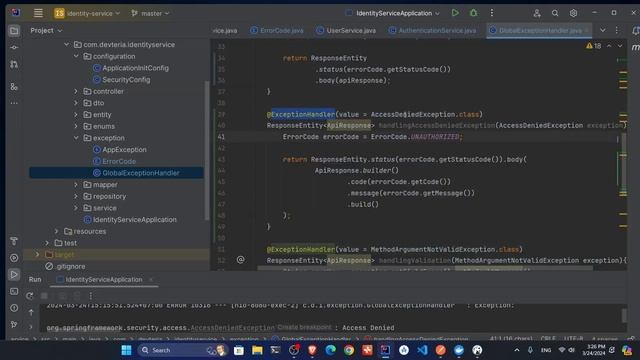Expand the entity package
Screen dimensions: 640x360
point(76,115)
